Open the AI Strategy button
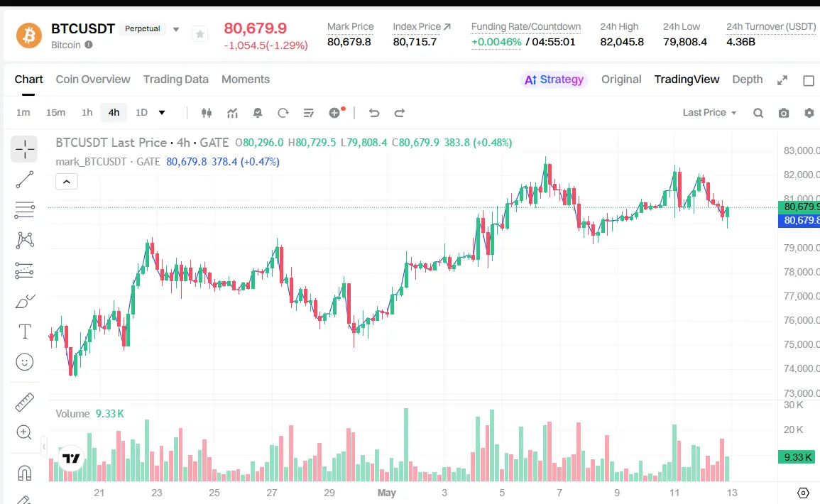The width and height of the screenshot is (820, 504). 554,80
